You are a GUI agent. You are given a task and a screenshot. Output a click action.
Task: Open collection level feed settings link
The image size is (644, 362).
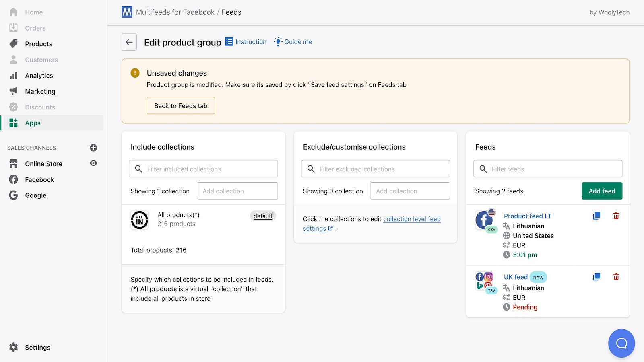[411, 219]
